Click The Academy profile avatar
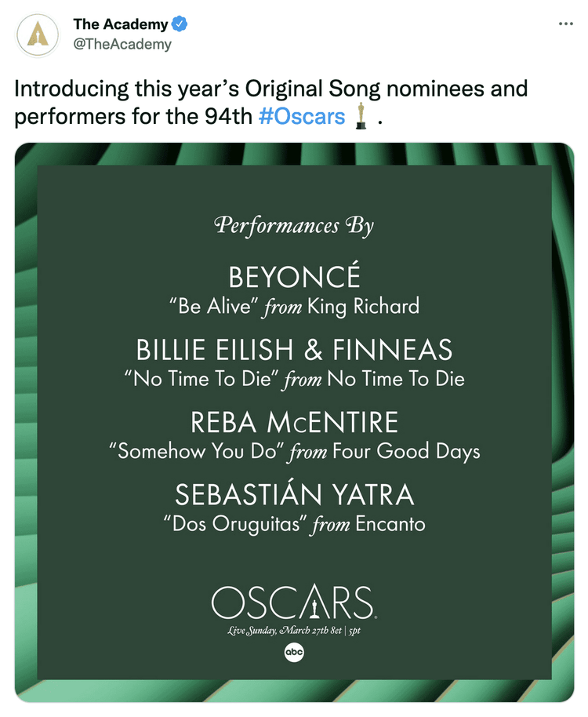 pyautogui.click(x=37, y=35)
